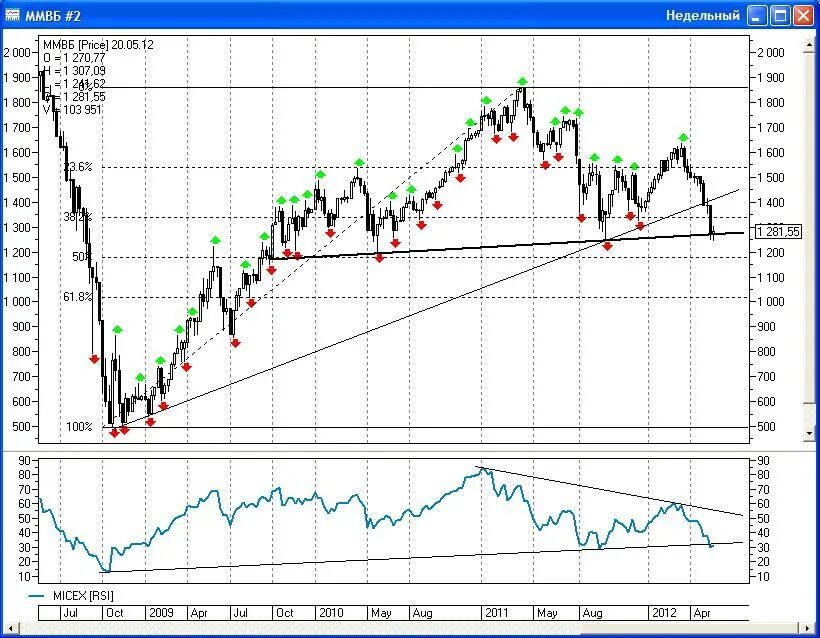This screenshot has width=820, height=638.
Task: Click the ММВБ #2 window title
Action: pos(53,16)
